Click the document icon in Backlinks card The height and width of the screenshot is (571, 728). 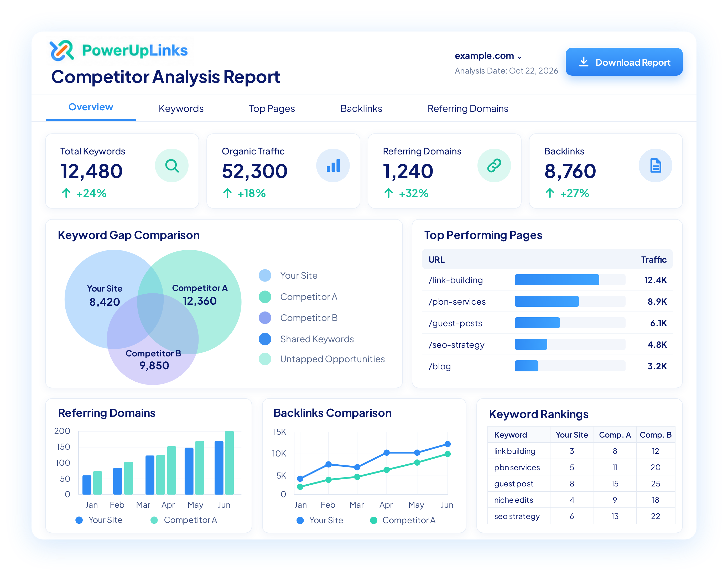tap(656, 165)
